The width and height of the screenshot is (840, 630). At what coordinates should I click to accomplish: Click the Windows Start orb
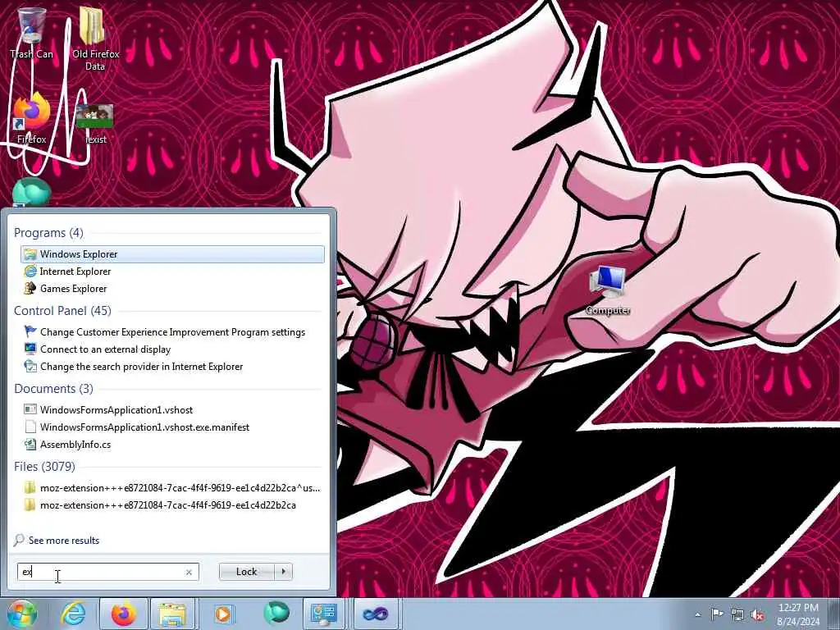pyautogui.click(x=22, y=614)
